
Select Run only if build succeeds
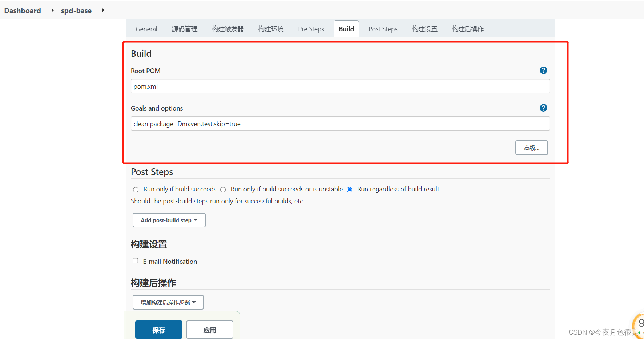pos(136,190)
